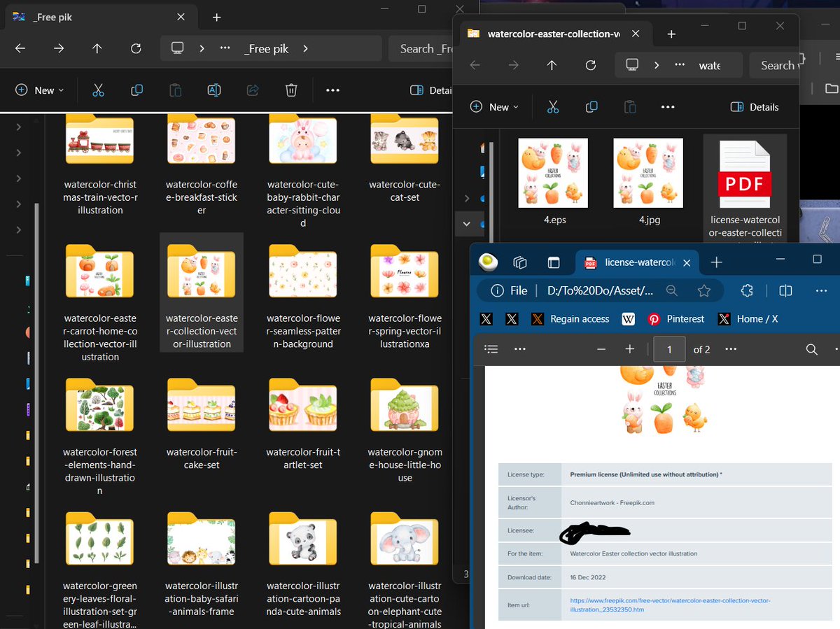Click Cut icon in _Free pik window
Viewport: 840px width, 629px height.
click(x=98, y=90)
